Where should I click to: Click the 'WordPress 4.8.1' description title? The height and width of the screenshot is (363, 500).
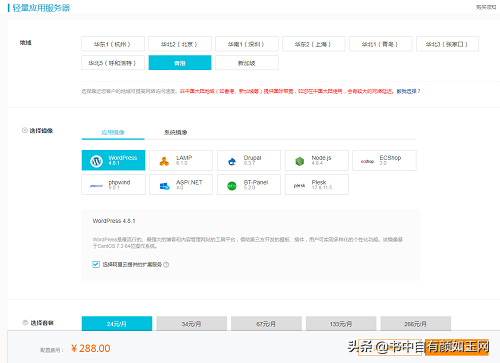[x=114, y=221]
